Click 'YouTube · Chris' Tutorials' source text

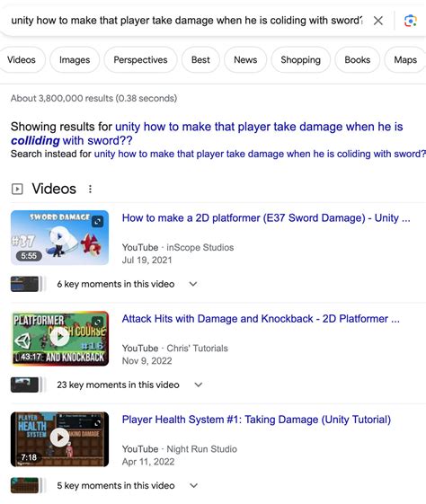[175, 348]
